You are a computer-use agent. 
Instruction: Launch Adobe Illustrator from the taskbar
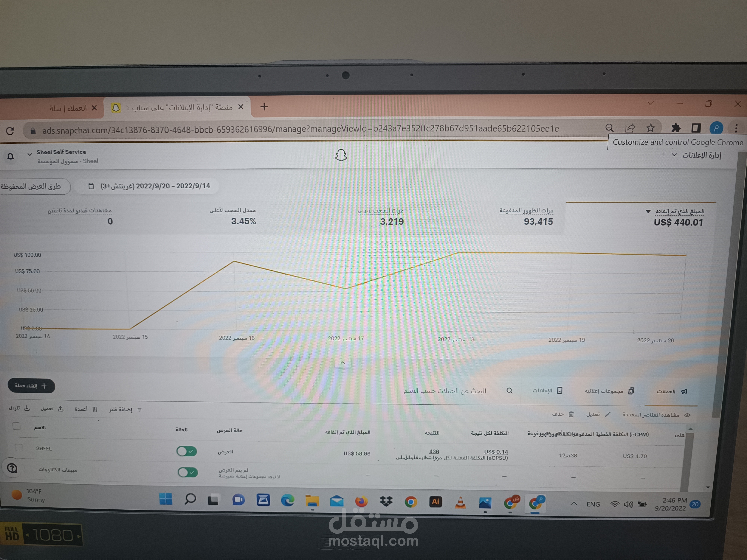click(436, 502)
